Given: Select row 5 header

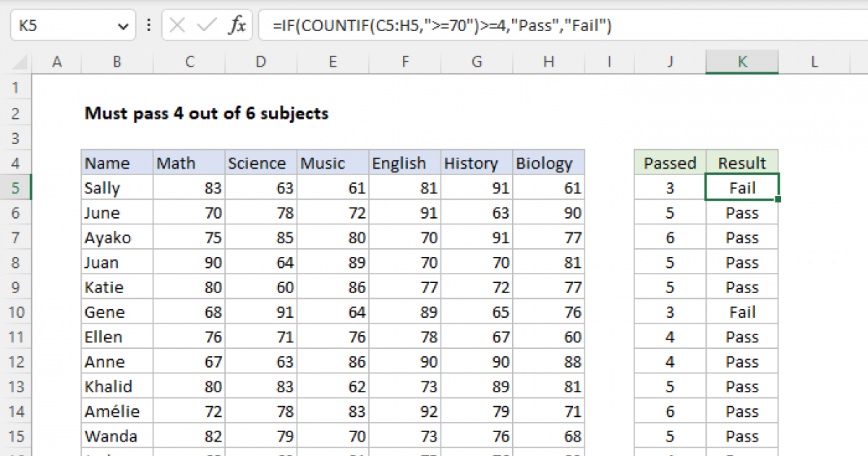Looking at the screenshot, I should point(17,187).
